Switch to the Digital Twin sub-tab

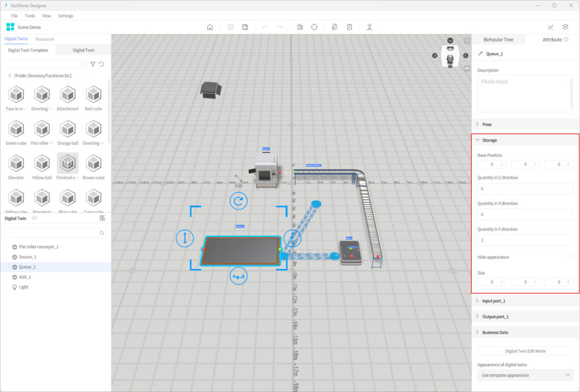pyautogui.click(x=84, y=50)
